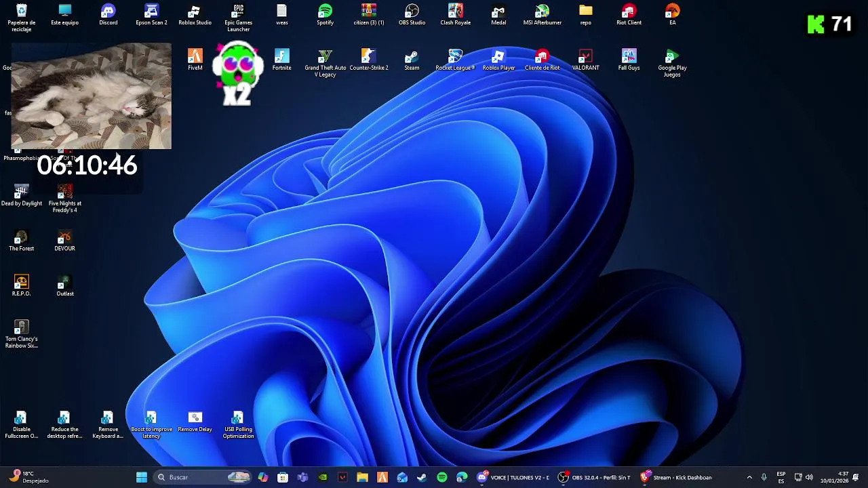Open the Valorant taskbar icon
868x488 pixels.
(x=342, y=477)
